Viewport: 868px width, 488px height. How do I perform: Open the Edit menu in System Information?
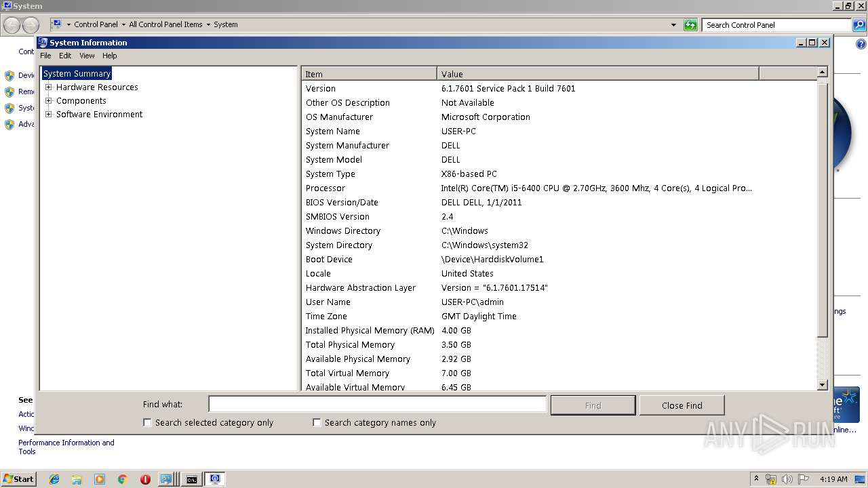(x=65, y=56)
